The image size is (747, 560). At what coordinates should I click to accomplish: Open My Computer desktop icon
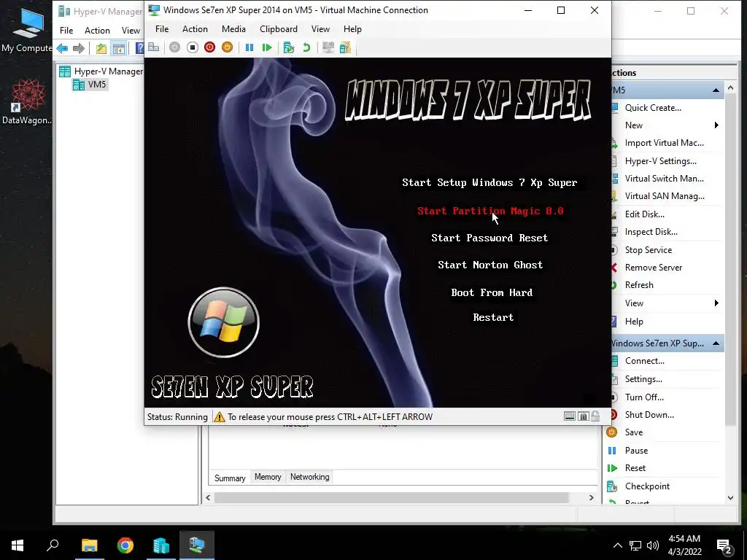pyautogui.click(x=28, y=29)
